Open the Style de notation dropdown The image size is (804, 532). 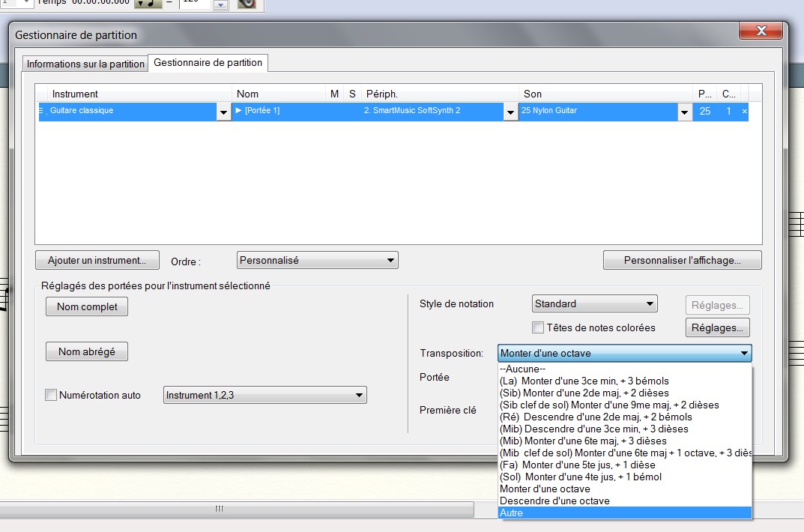(650, 304)
